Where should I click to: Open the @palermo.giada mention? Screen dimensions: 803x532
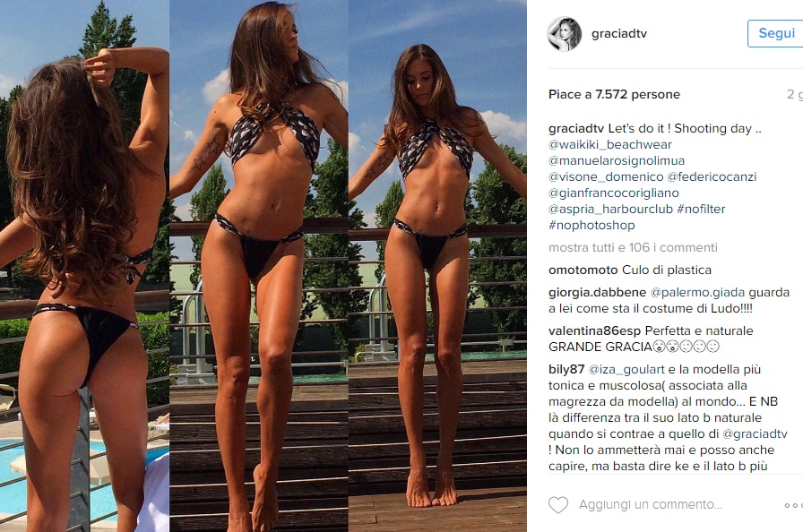coord(697,293)
